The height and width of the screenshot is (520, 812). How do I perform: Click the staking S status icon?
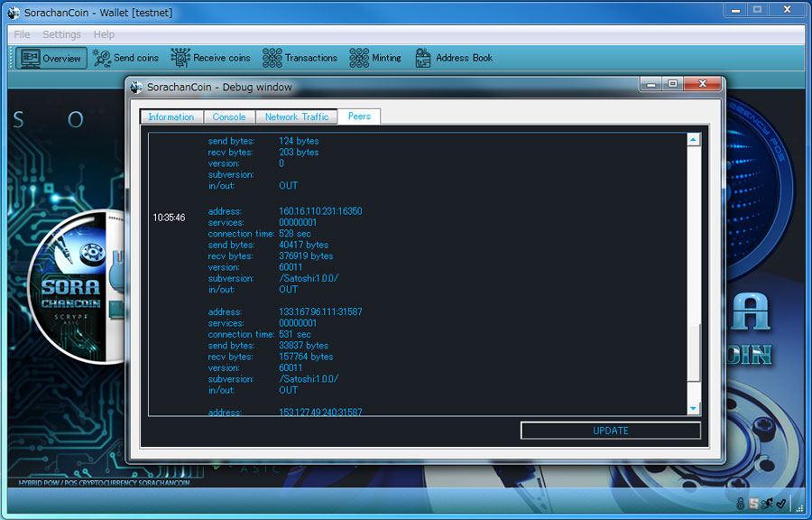point(753,504)
